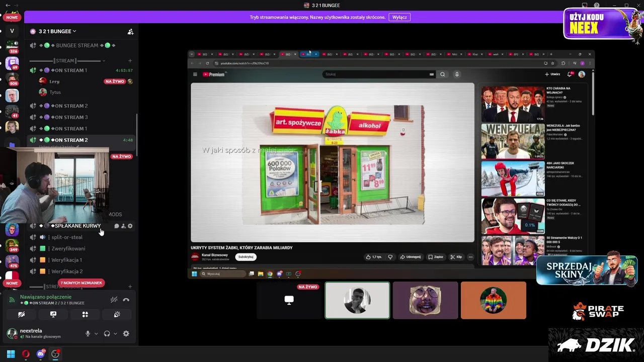
Task: Open YouTube hamburger menu in stream
Action: point(195,74)
